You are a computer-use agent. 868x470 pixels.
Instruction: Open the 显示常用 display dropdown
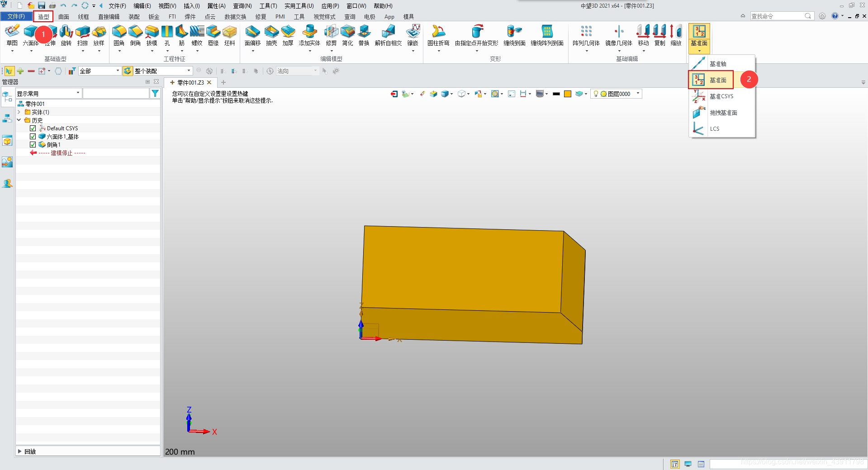48,93
